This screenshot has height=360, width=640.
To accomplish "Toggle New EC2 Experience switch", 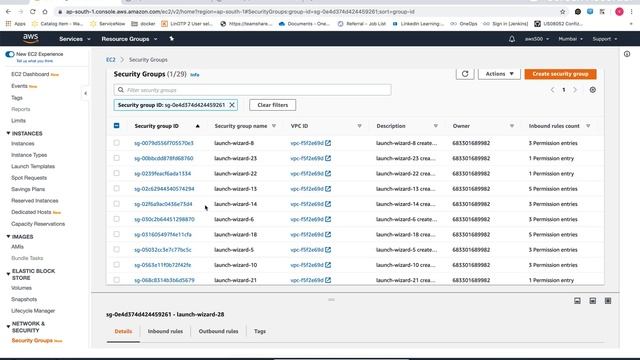I will tap(10, 54).
